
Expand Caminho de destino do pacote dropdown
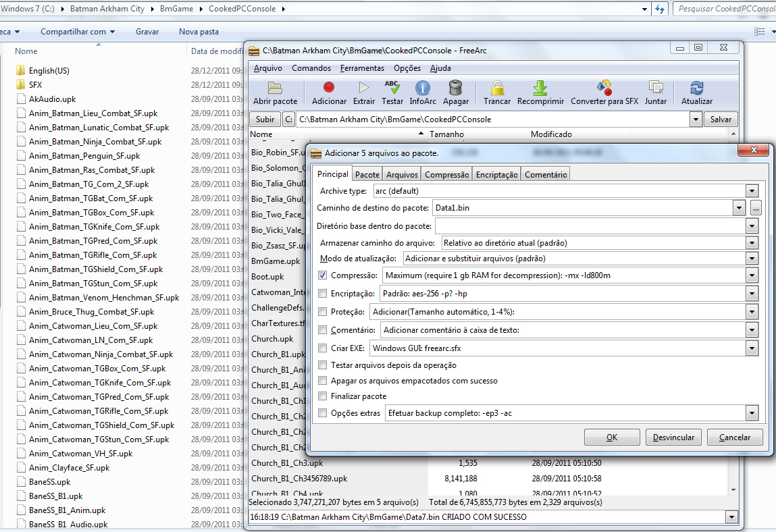(x=739, y=208)
